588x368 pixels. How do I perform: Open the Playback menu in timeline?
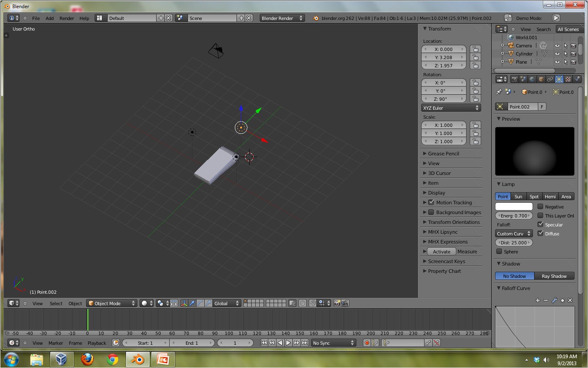tap(97, 343)
